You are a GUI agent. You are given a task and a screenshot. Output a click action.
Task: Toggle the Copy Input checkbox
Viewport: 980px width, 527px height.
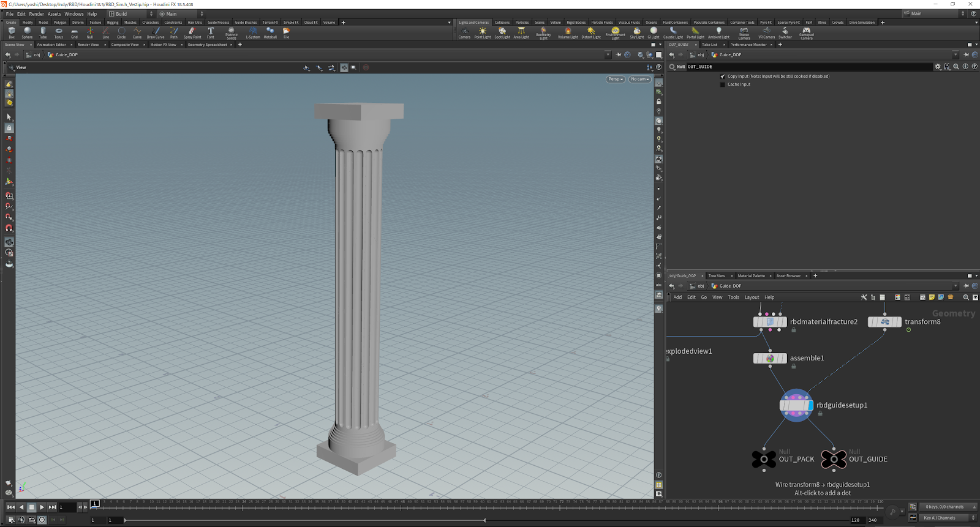pyautogui.click(x=723, y=77)
